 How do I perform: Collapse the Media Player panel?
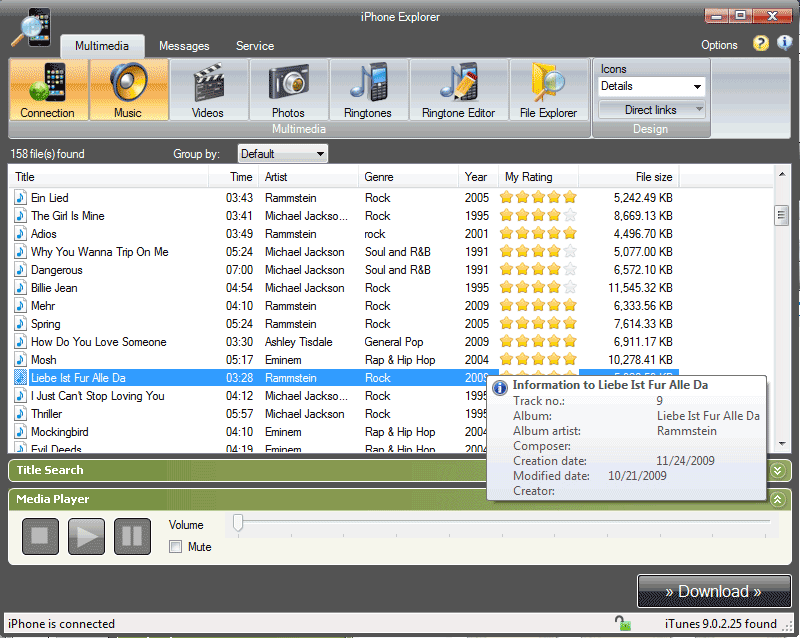(x=778, y=499)
